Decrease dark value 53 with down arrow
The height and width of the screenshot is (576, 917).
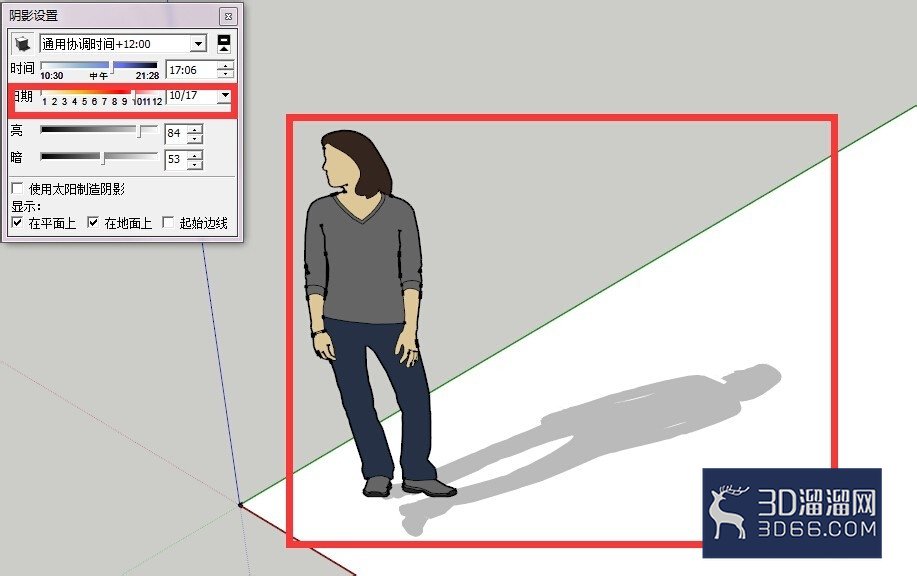(x=195, y=164)
